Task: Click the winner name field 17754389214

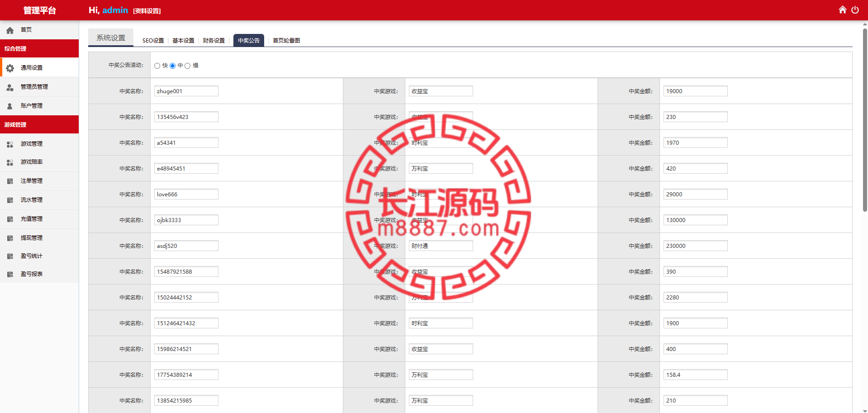Action: [x=186, y=375]
